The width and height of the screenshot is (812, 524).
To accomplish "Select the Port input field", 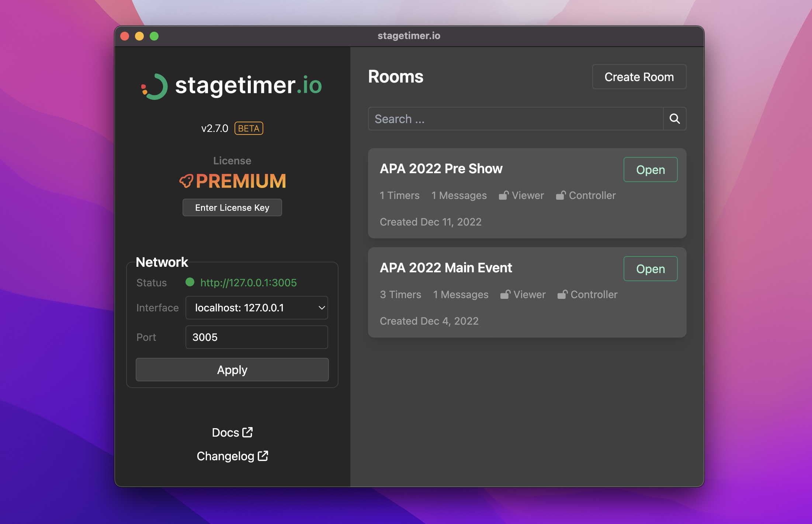I will 257,338.
